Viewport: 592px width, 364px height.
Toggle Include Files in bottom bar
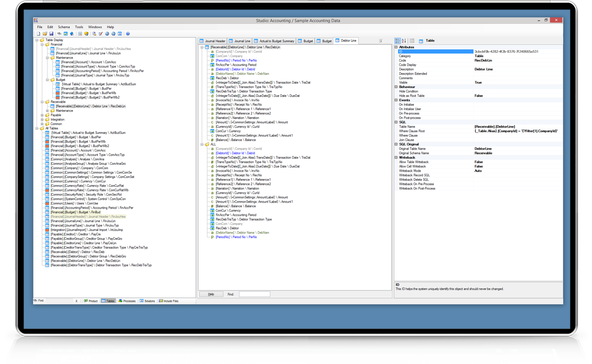pyautogui.click(x=168, y=301)
